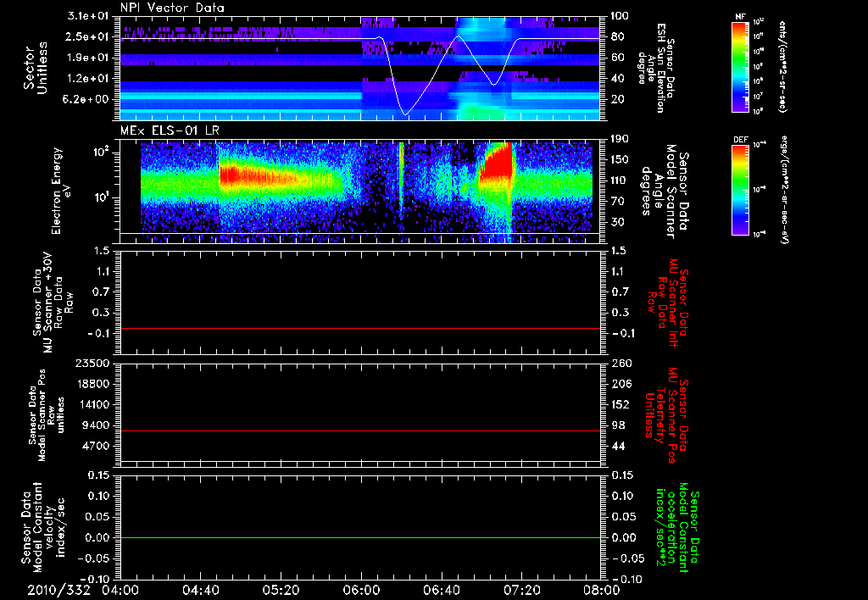
Task: Click the 110 scanner angle tick
Action: [620, 181]
